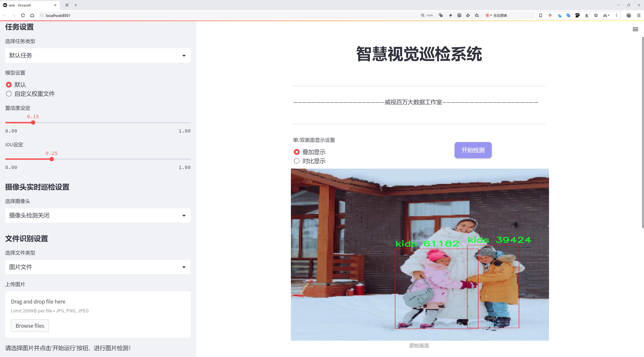Click the drag and drop upload area
644x357 pixels.
pos(98,315)
